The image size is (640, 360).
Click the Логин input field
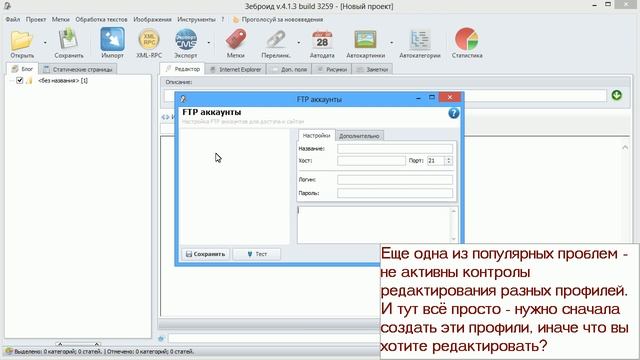[395, 180]
